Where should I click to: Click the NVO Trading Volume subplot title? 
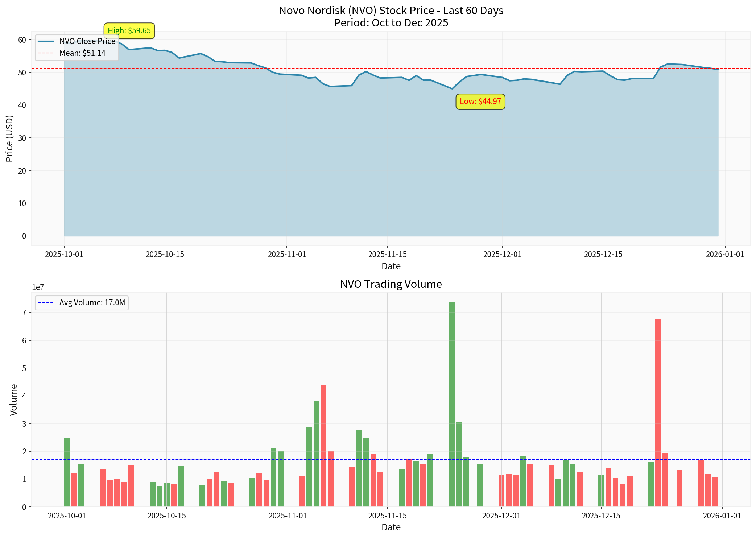[391, 284]
